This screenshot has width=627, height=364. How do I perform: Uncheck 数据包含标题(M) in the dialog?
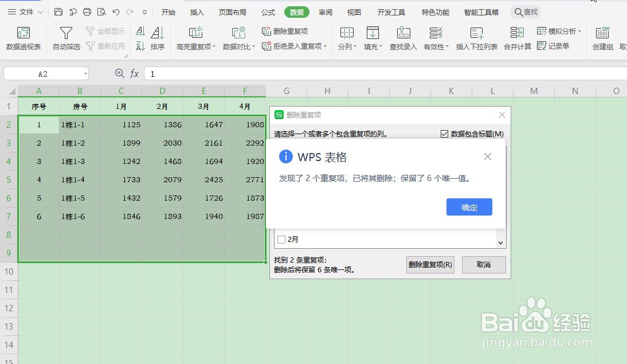pyautogui.click(x=444, y=134)
